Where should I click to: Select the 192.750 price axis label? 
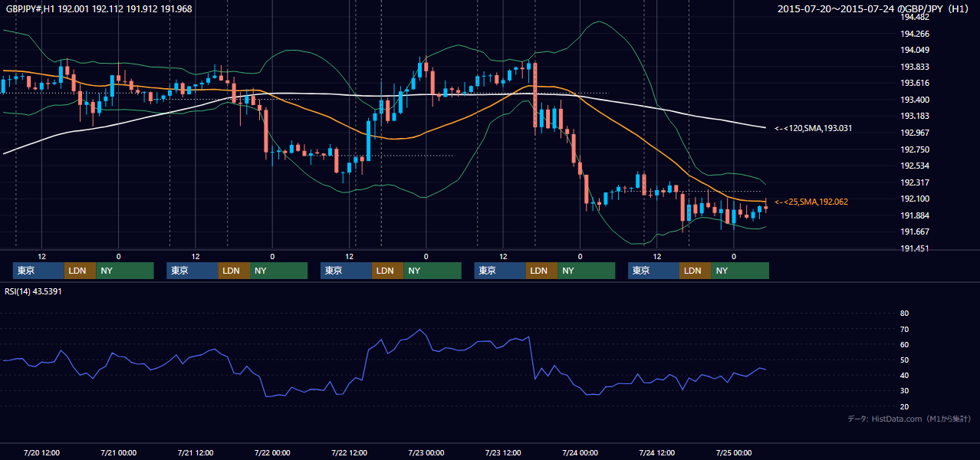[x=915, y=149]
